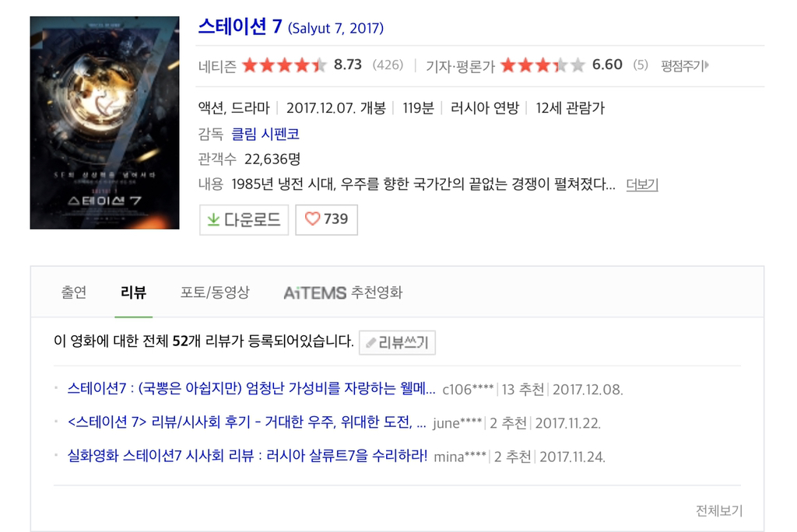The height and width of the screenshot is (532, 797).
Task: Click the review date 2017.11.22.
Action: (567, 423)
